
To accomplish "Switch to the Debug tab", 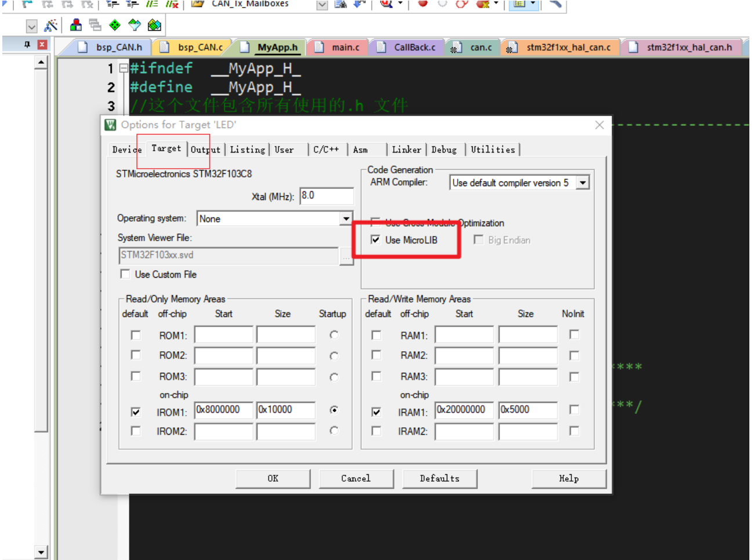I will [444, 150].
